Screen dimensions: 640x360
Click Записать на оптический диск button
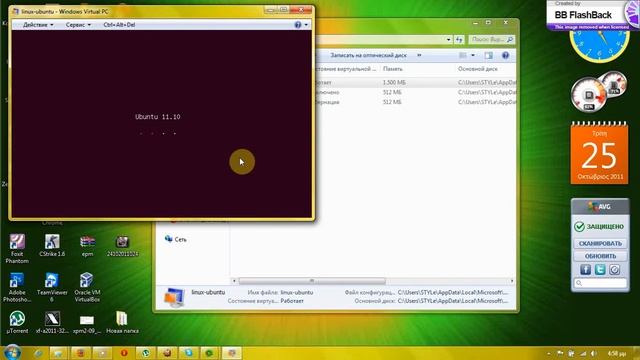368,55
